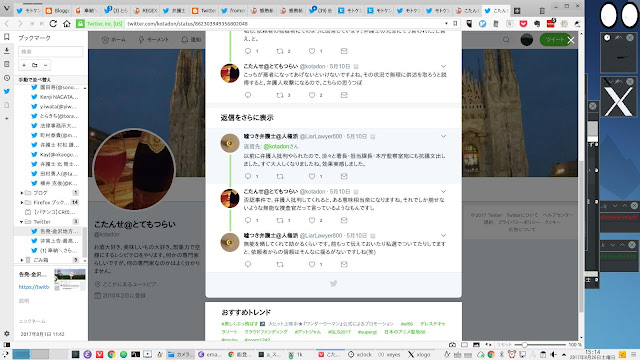Switch to the Blogger tab
640x360 pixels.
(58, 11)
